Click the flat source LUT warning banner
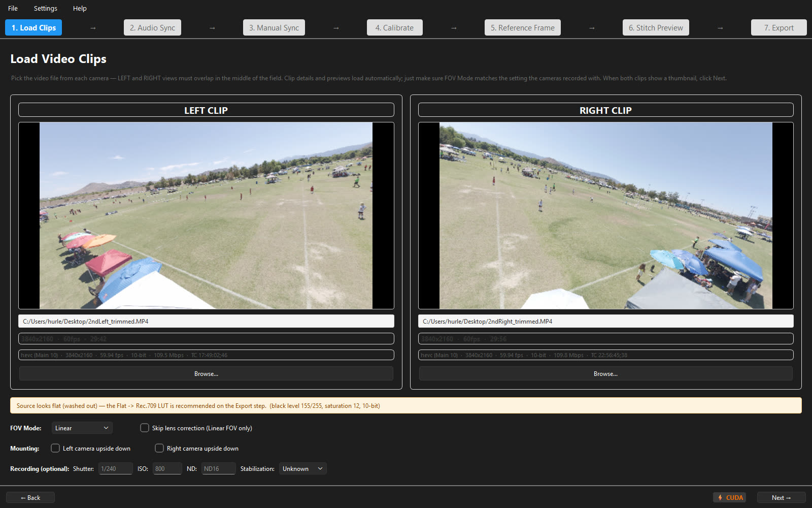 406,405
